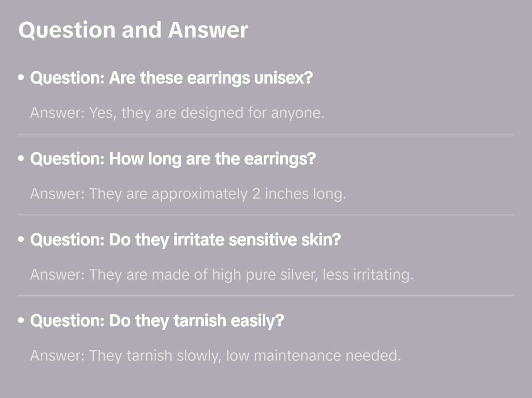Select the answer about approximately 2 inches long
Screen dimensions: 532x398
pyautogui.click(x=188, y=193)
